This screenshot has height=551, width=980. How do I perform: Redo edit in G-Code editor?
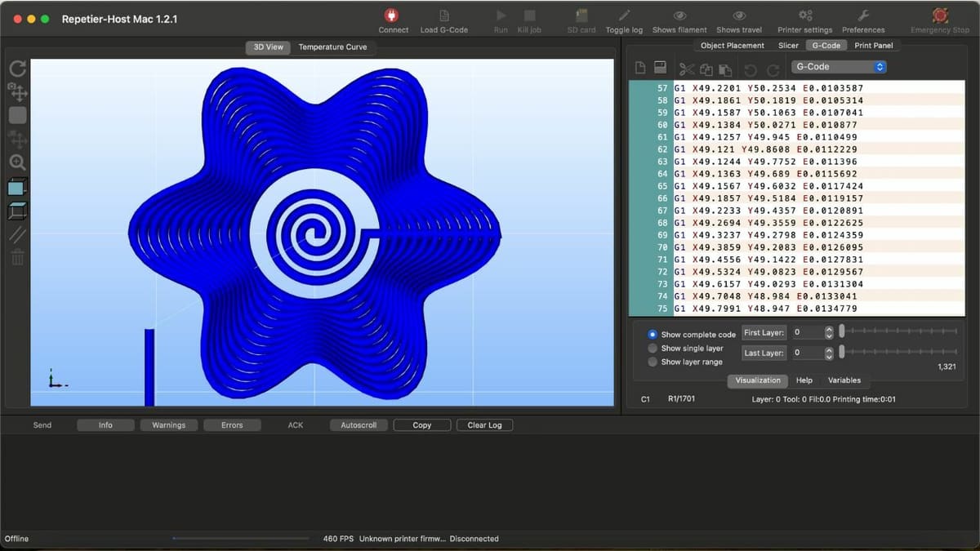[773, 70]
